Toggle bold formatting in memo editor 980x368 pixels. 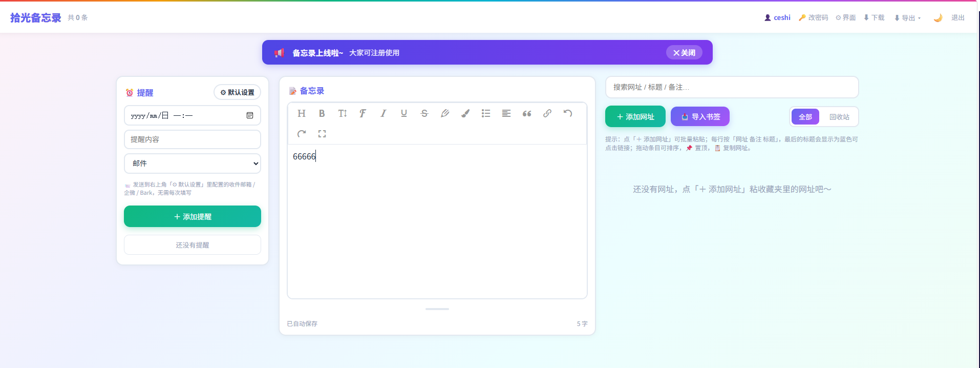(x=322, y=113)
